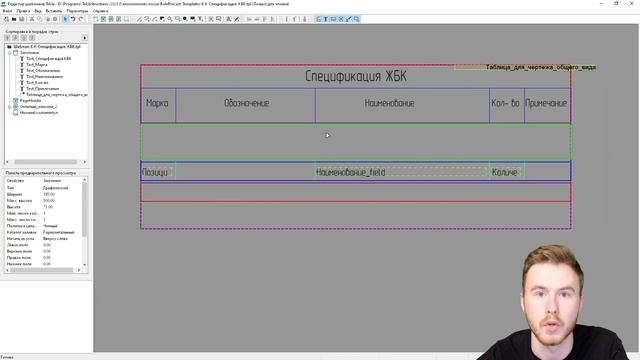Click the Cut scissors toolbar icon

[32, 19]
